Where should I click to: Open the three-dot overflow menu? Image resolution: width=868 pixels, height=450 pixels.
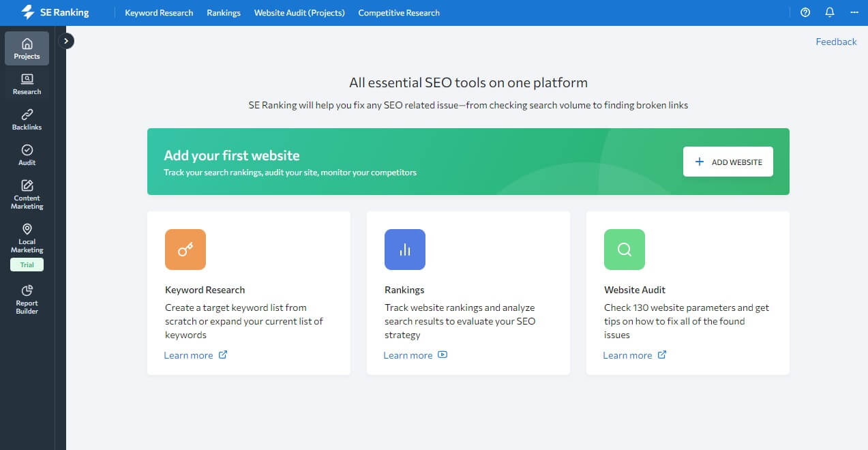[x=854, y=12]
